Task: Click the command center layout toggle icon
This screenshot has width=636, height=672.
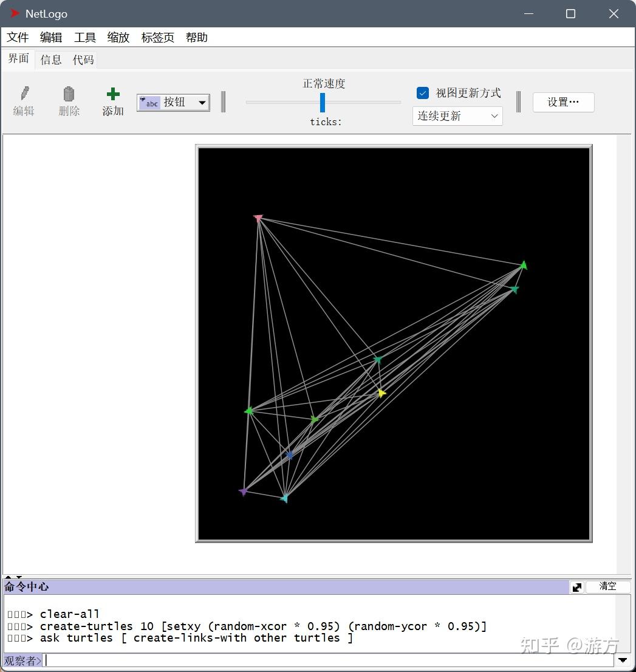Action: point(577,587)
